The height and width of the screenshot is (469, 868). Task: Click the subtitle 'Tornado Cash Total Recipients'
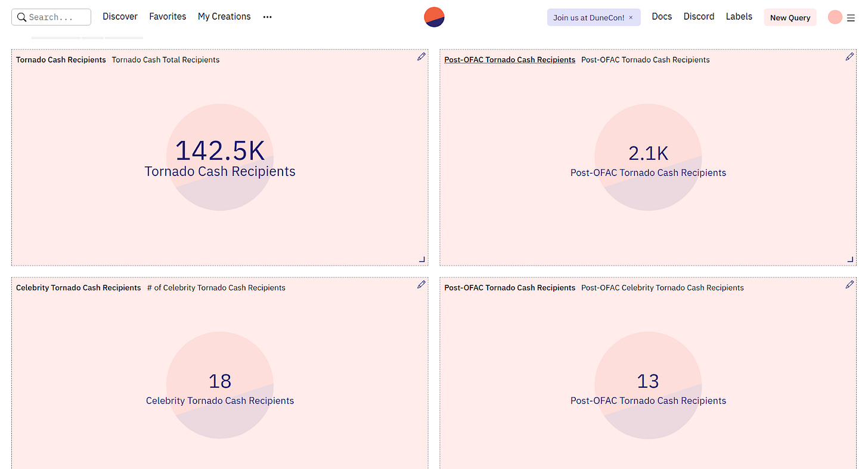(166, 60)
